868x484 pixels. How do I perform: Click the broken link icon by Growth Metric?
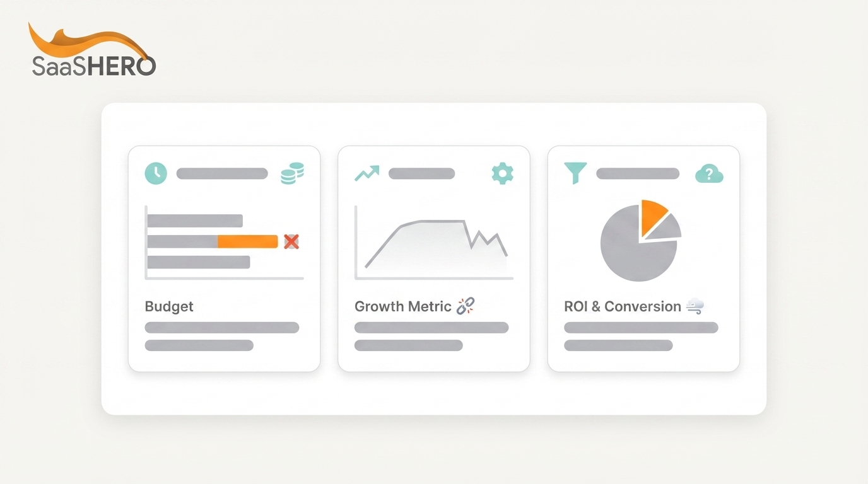(x=465, y=306)
